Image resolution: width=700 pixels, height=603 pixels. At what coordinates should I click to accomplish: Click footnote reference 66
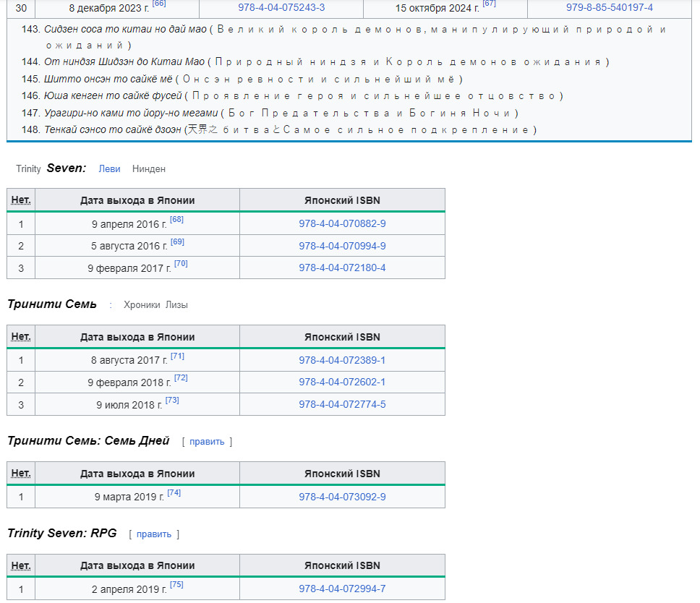pos(158,4)
